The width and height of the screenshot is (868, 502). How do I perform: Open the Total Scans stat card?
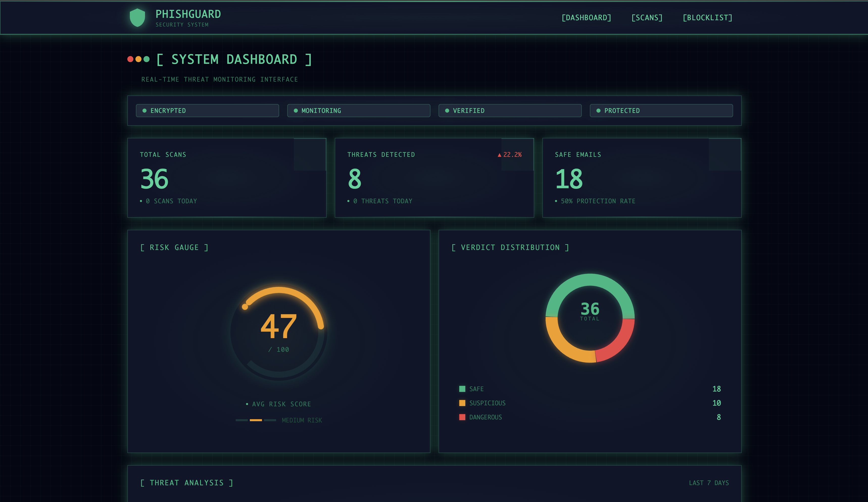click(x=227, y=178)
